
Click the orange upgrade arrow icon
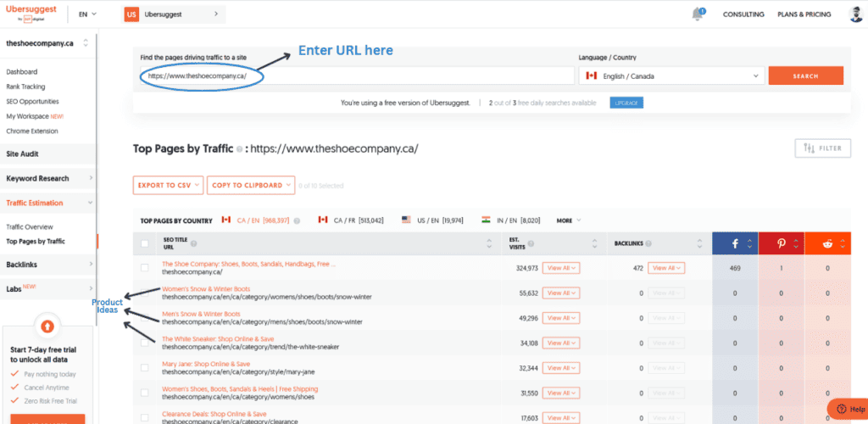(47, 326)
